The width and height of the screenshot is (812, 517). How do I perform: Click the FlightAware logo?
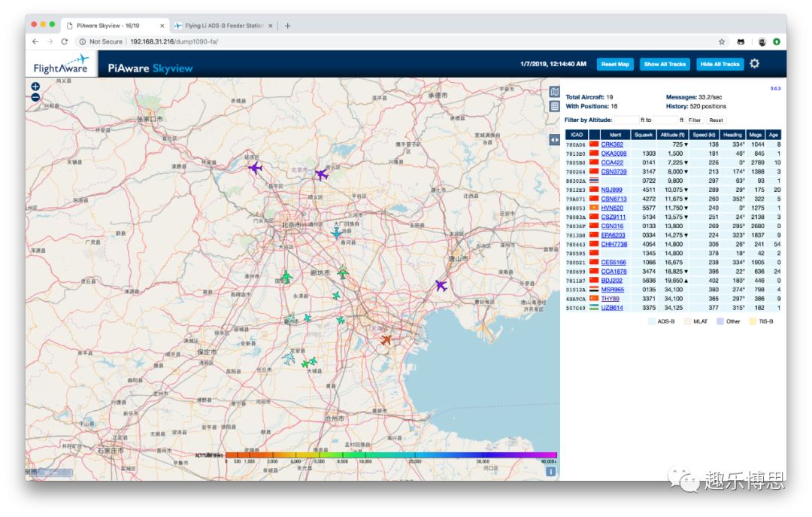[x=61, y=65]
